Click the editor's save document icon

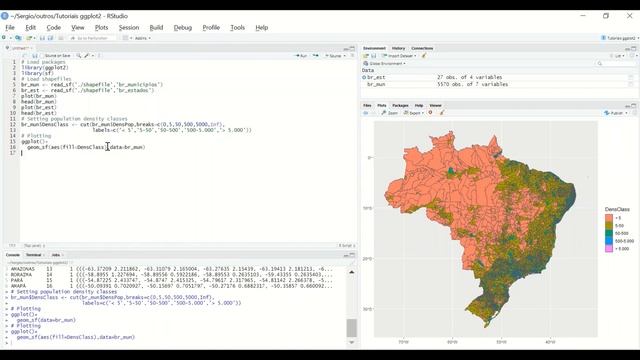(x=35, y=56)
